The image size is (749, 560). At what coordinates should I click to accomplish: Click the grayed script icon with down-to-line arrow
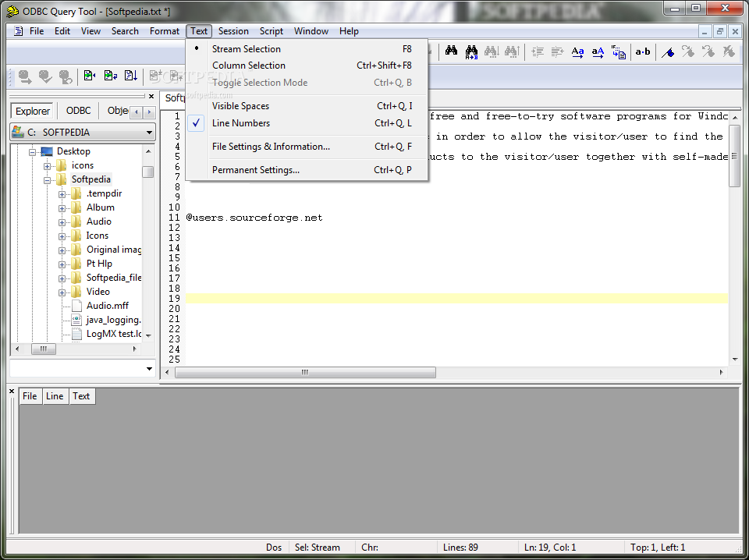[156, 76]
